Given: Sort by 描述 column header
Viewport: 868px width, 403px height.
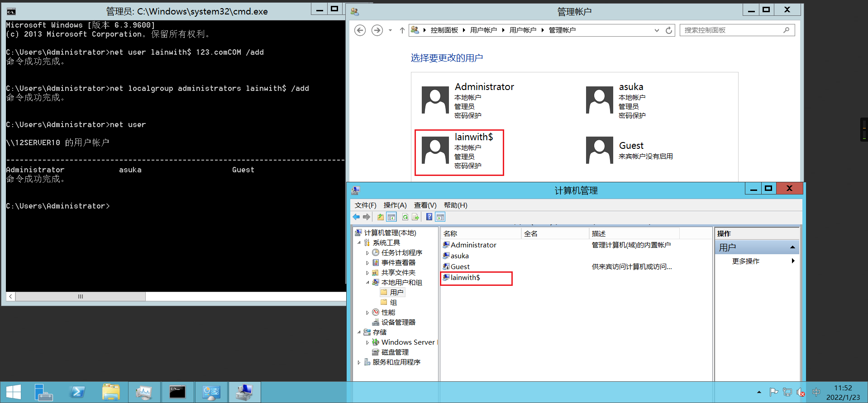Looking at the screenshot, I should point(634,233).
